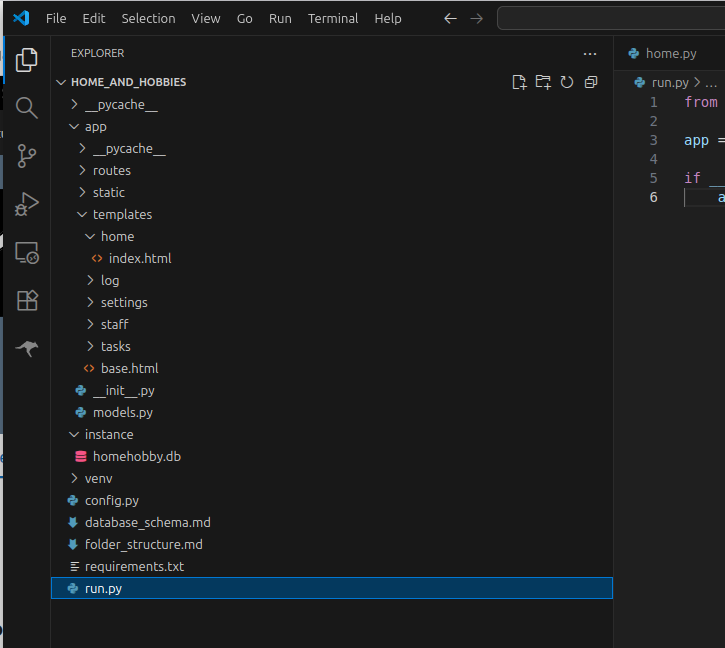Open the Run and Debug view
Screen dimensions: 725x648
[x=26, y=204]
